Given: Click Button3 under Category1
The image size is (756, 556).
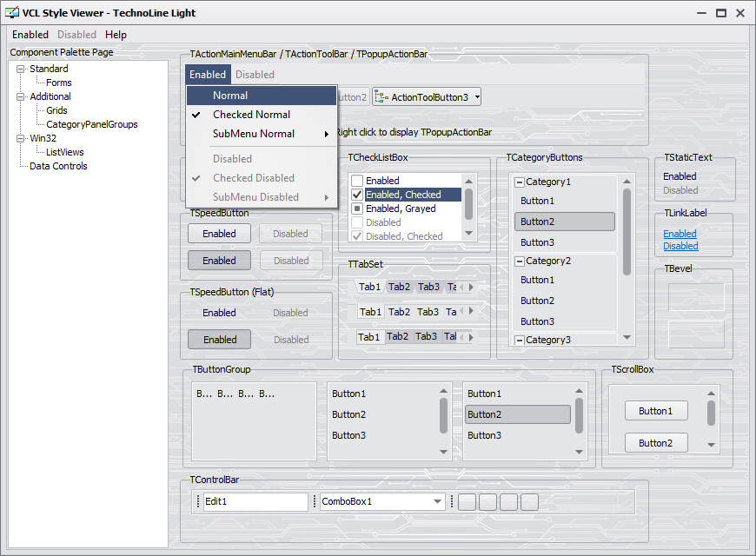Looking at the screenshot, I should tap(565, 242).
